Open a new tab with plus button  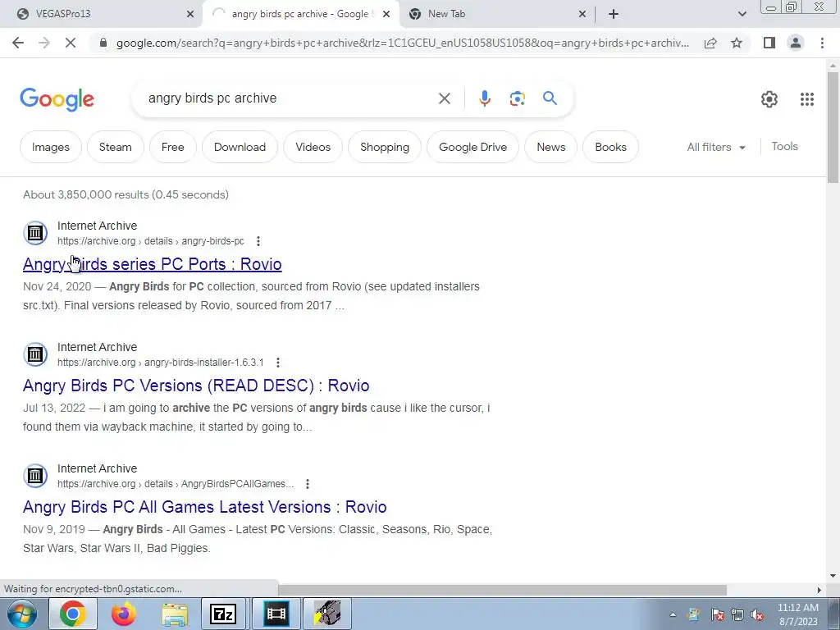(x=614, y=14)
